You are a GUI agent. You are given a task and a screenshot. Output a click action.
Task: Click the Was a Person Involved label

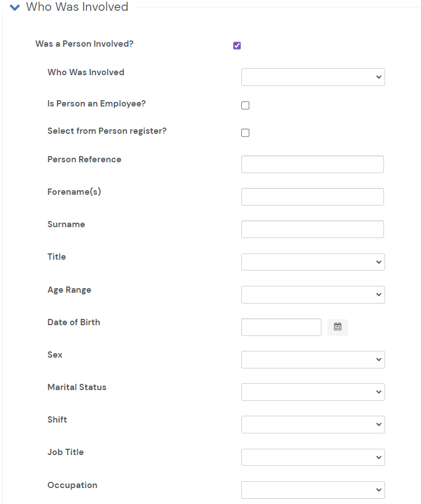[84, 44]
